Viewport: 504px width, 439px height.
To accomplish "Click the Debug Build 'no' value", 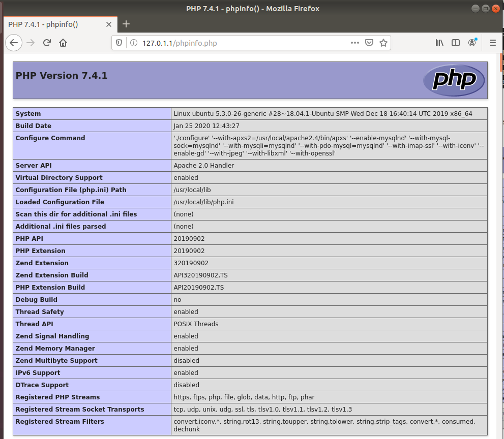I will pos(177,300).
